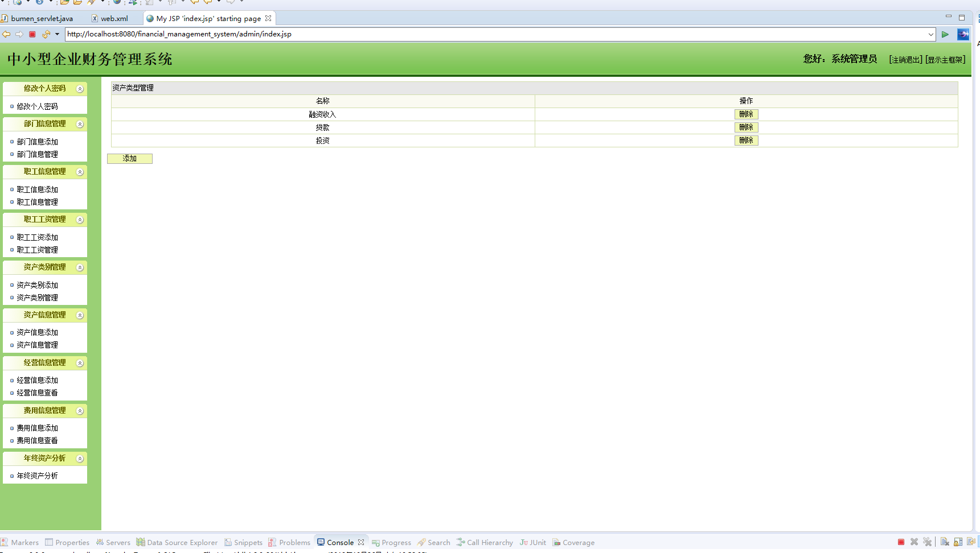Go back in the embedded browser
The width and height of the screenshot is (980, 553).
(6, 34)
